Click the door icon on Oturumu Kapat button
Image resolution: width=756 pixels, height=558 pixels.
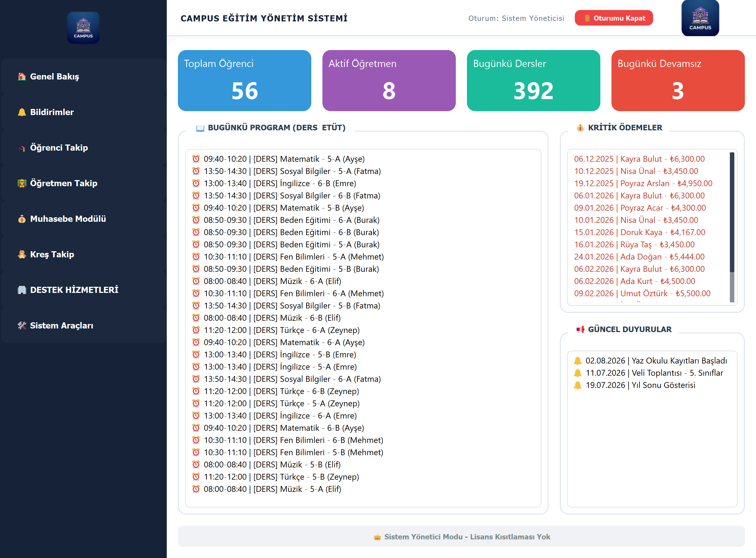point(587,18)
